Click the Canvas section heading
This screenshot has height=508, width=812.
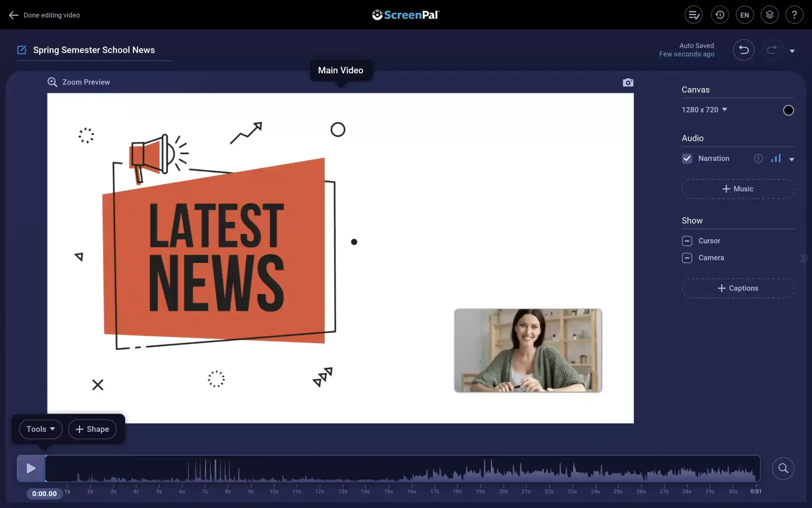click(x=695, y=90)
